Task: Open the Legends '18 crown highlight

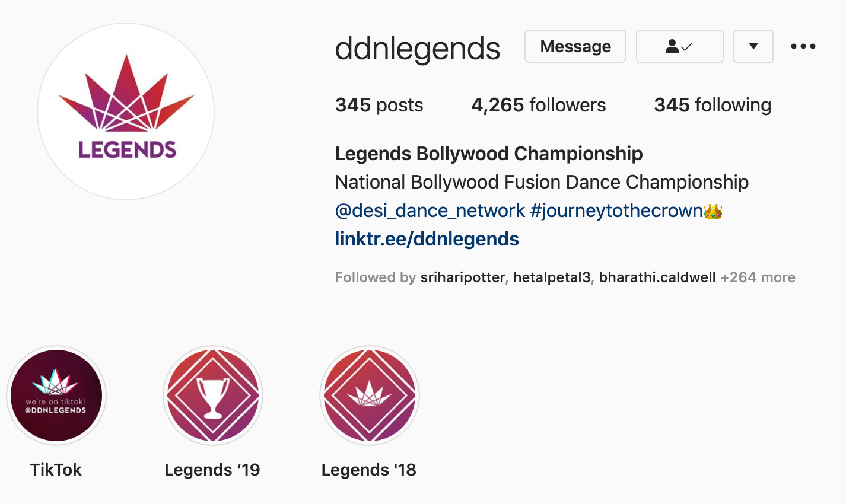Action: pos(370,395)
